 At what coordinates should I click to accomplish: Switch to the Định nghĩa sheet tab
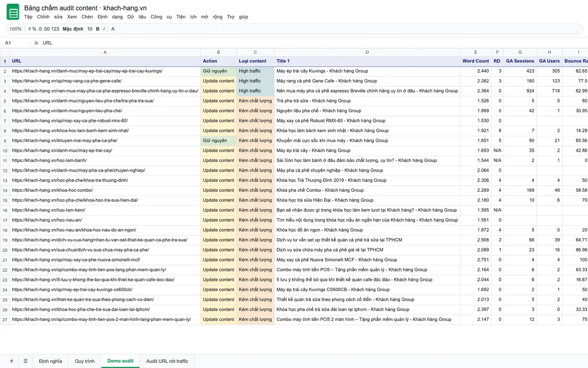[50, 361]
